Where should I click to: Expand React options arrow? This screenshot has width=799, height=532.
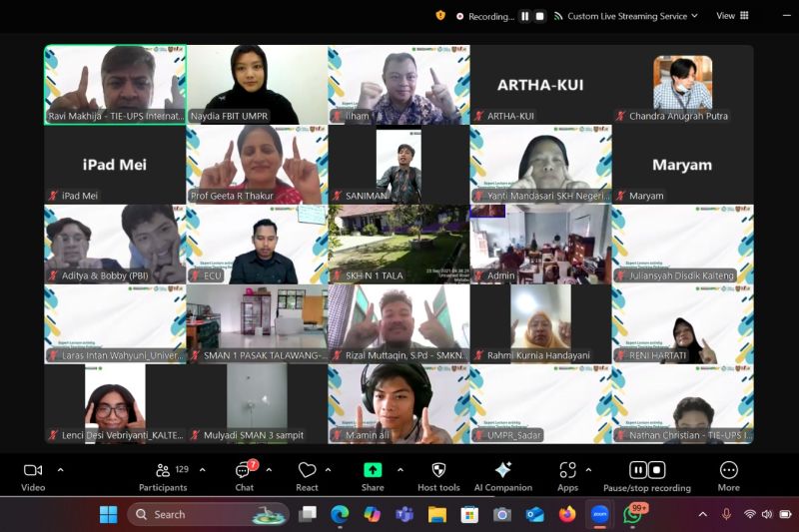coord(329,470)
